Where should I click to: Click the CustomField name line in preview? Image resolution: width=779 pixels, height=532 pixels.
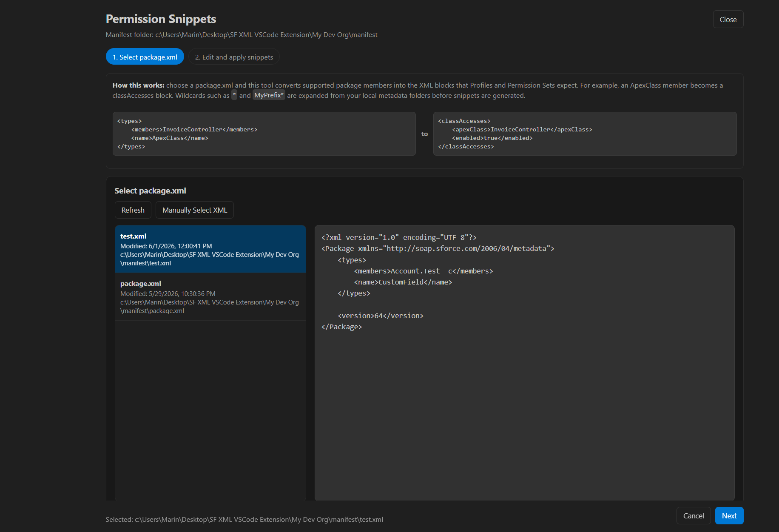click(x=403, y=282)
